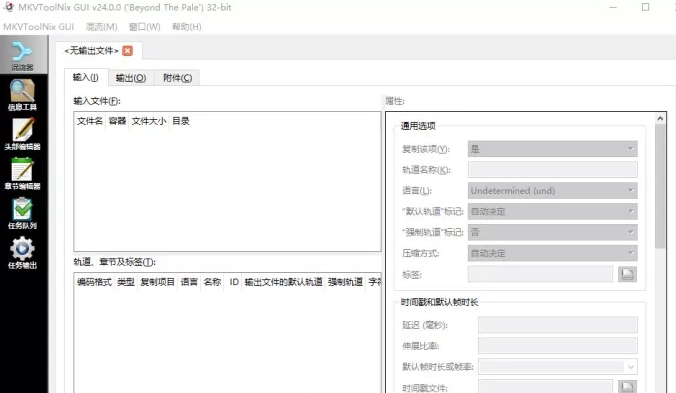Screen dimensions: 676x393
Task: Browse for a 标签 tags file
Action: (627, 274)
